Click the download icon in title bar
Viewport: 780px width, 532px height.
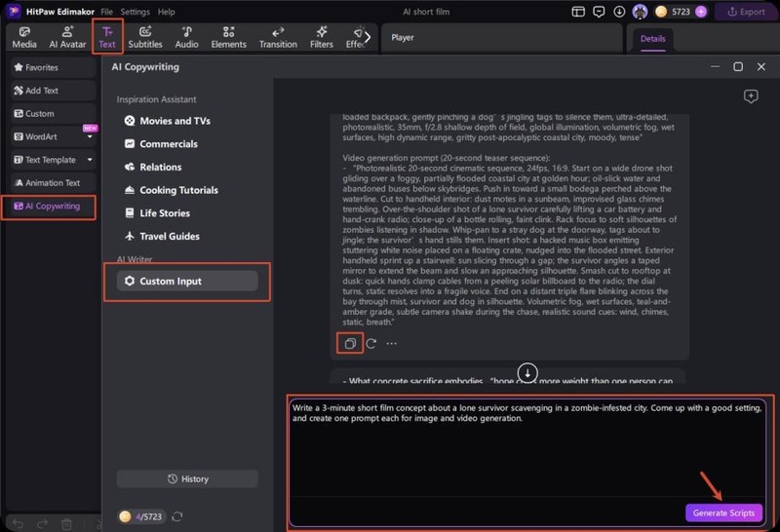619,12
